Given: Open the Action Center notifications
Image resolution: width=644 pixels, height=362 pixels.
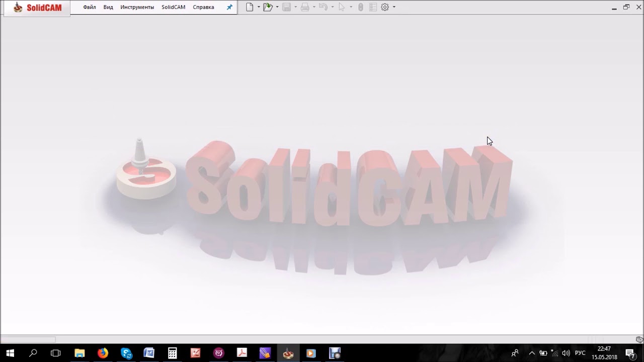Looking at the screenshot, I should [630, 353].
